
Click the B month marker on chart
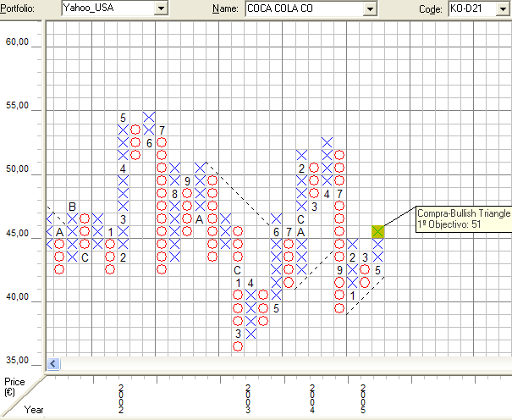point(72,207)
